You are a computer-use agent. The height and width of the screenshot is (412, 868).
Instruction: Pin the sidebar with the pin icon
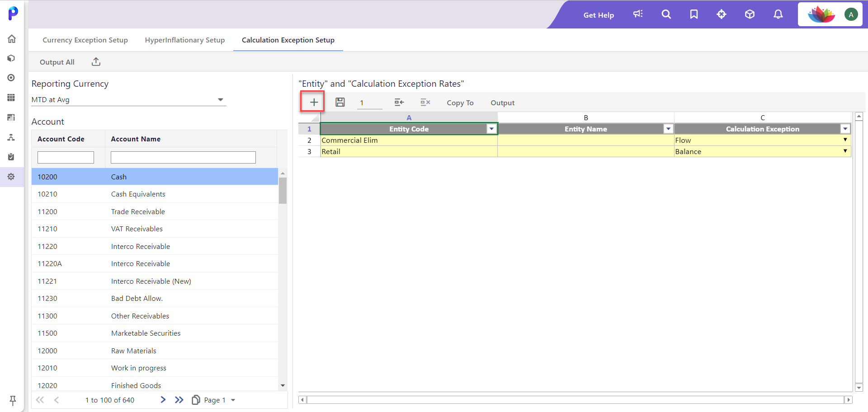(x=13, y=400)
